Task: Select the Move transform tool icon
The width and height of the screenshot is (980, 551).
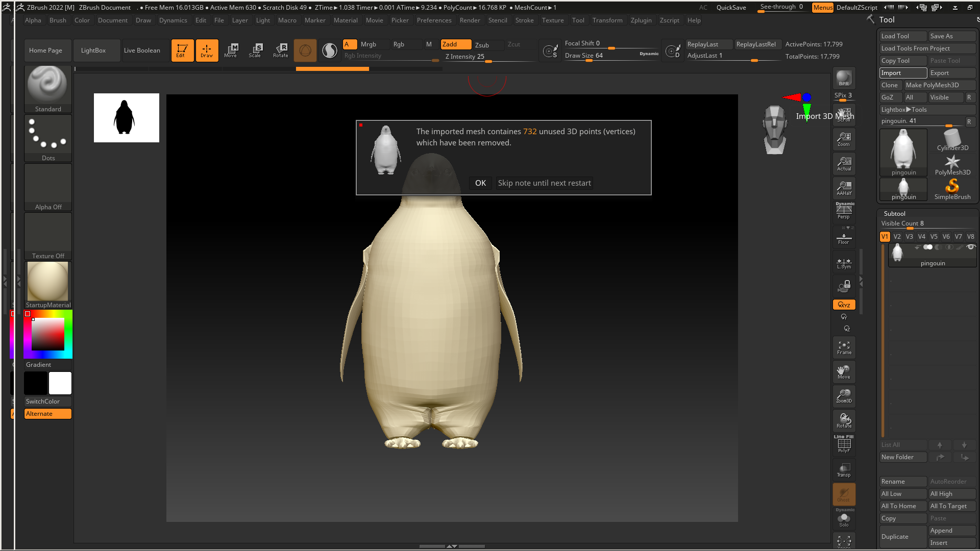Action: tap(231, 50)
